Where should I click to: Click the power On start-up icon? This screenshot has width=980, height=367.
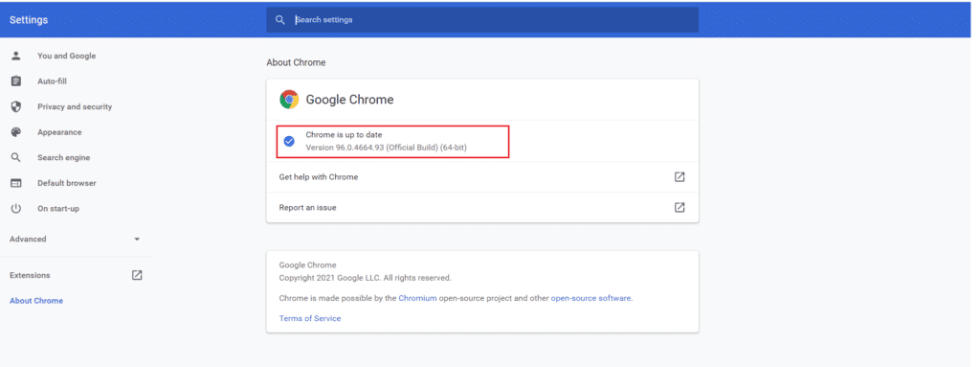[x=16, y=209]
